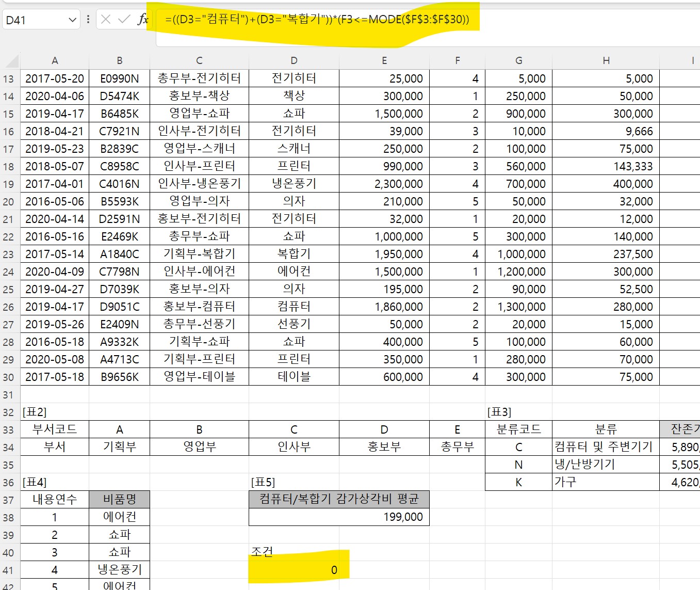Select column F header
The width and height of the screenshot is (700, 590).
coord(457,61)
